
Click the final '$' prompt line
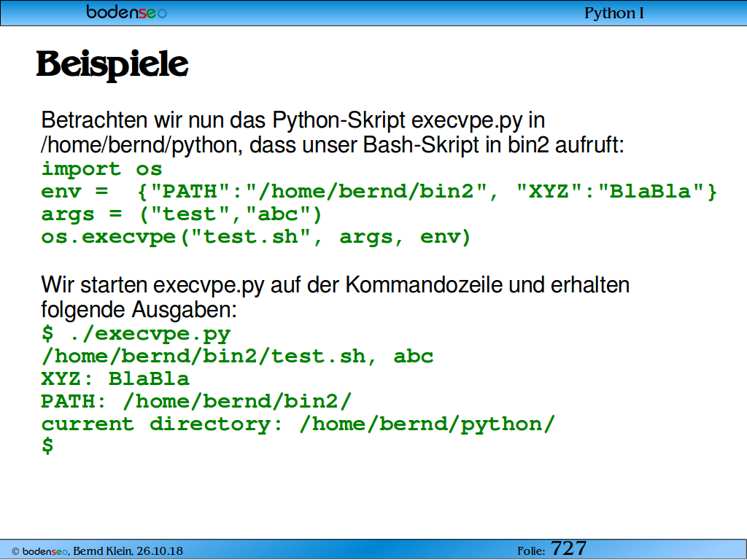[47, 446]
